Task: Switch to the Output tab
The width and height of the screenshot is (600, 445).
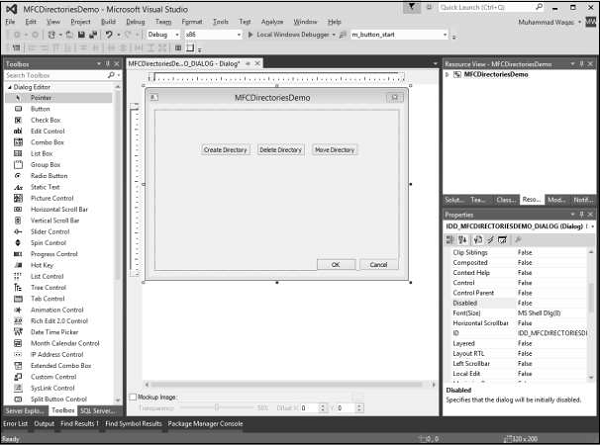Action: 45,423
